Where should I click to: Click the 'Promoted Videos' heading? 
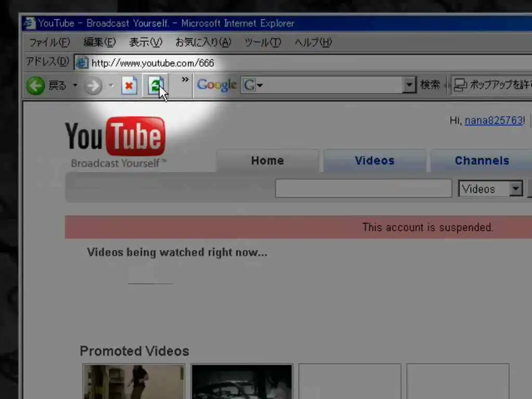pos(135,351)
